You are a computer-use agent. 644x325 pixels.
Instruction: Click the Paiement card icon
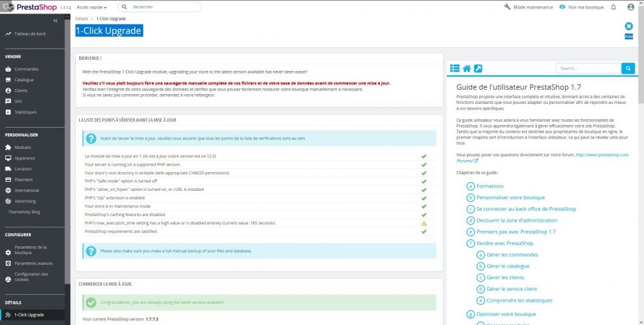[x=8, y=180]
